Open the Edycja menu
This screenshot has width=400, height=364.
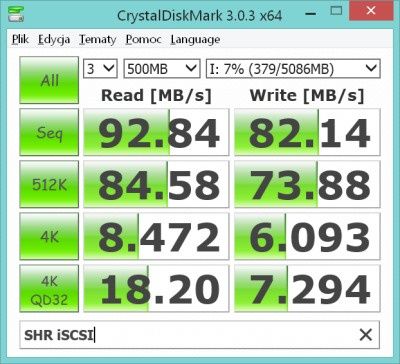[54, 40]
